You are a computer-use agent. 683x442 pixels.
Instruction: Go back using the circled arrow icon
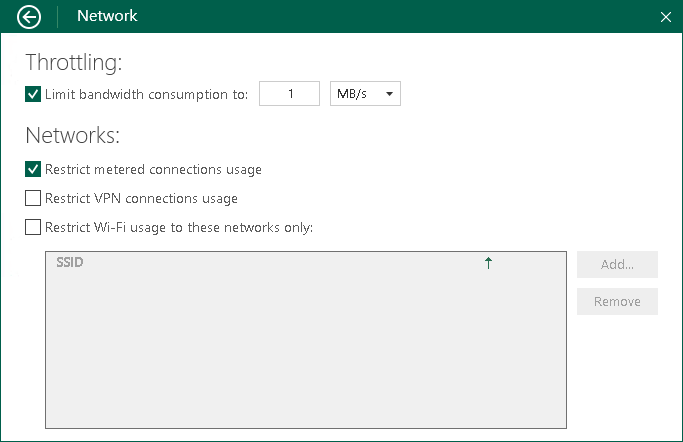(30, 16)
